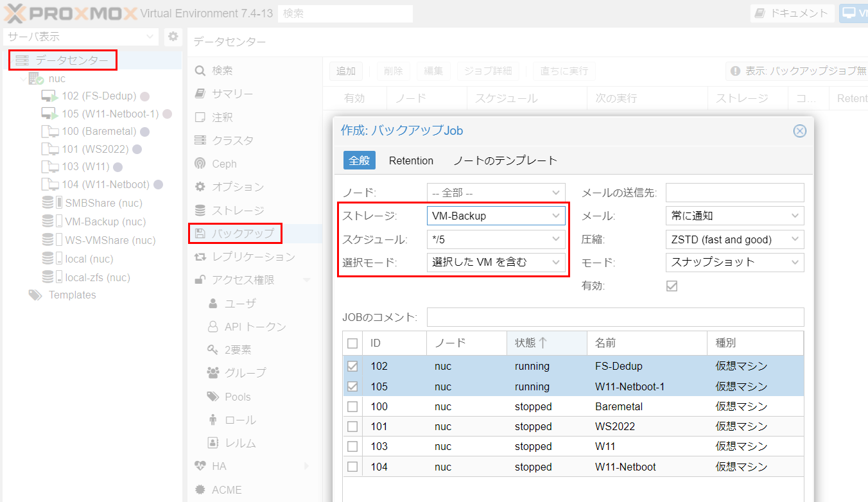This screenshot has height=502, width=868.
Task: Open the Ceph icon entry
Action: (x=255, y=164)
